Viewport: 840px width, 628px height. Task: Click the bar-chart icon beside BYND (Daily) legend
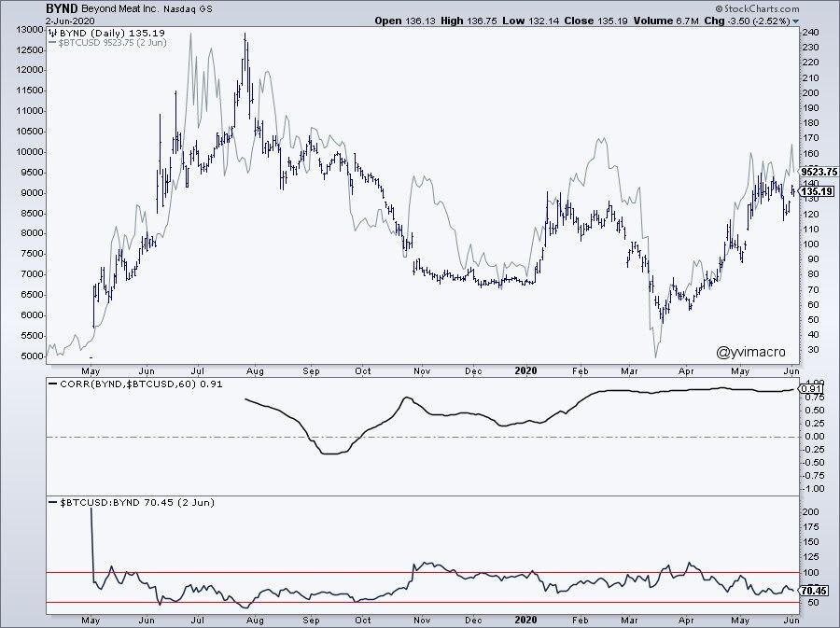click(x=53, y=33)
